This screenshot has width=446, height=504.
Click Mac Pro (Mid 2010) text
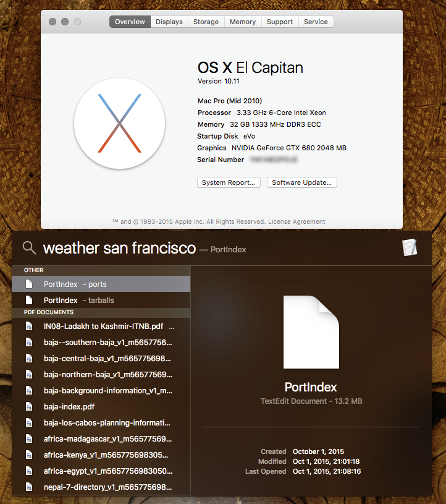pyautogui.click(x=230, y=101)
